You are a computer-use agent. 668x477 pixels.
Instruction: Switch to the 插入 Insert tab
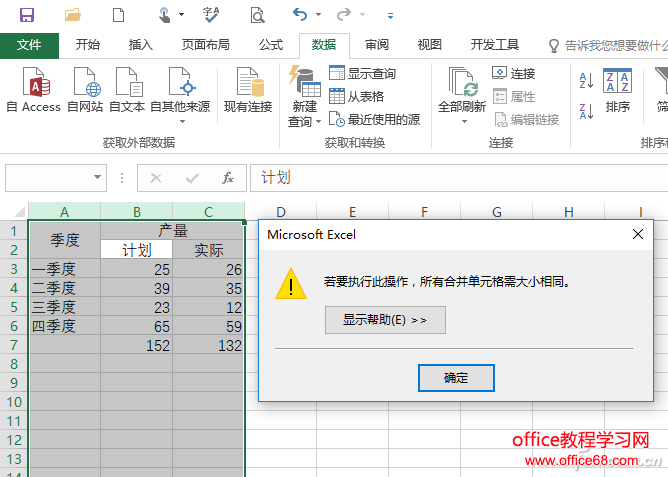(141, 45)
